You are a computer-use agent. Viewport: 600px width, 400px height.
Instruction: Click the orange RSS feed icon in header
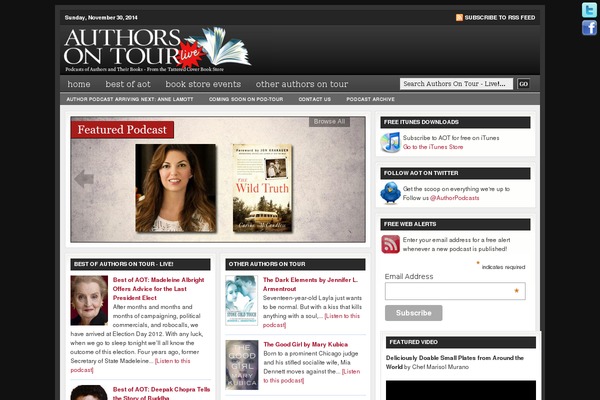click(459, 18)
